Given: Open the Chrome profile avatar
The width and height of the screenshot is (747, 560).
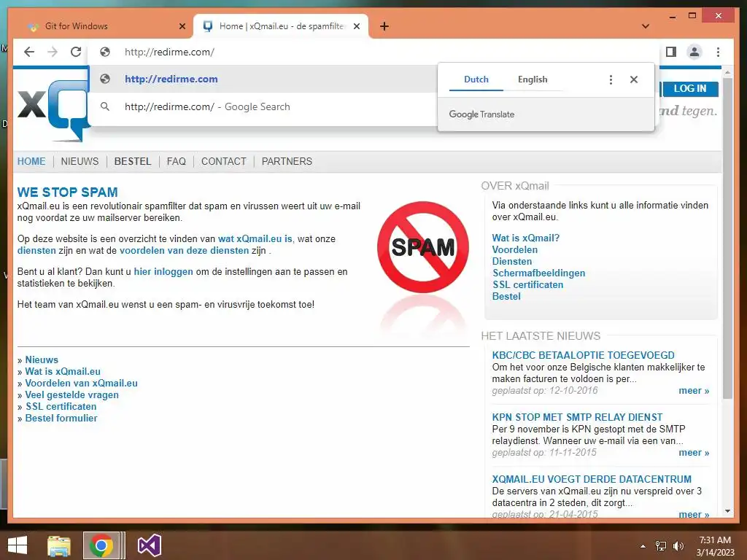Looking at the screenshot, I should click(694, 52).
